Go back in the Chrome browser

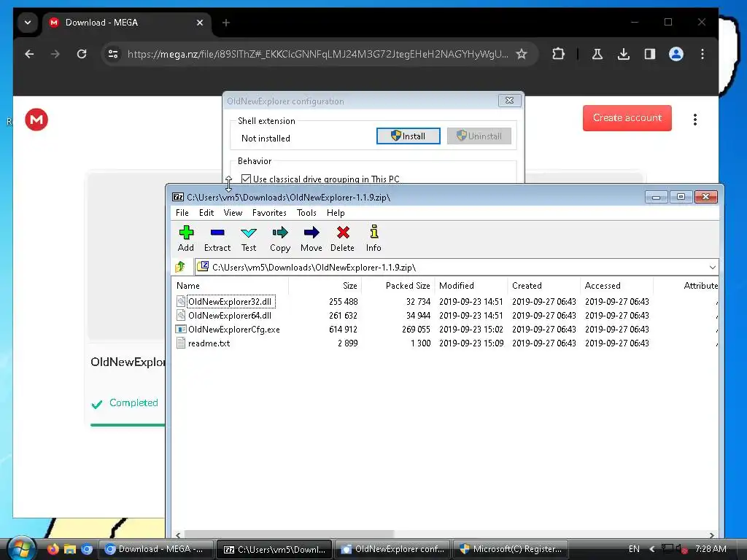[x=29, y=54]
